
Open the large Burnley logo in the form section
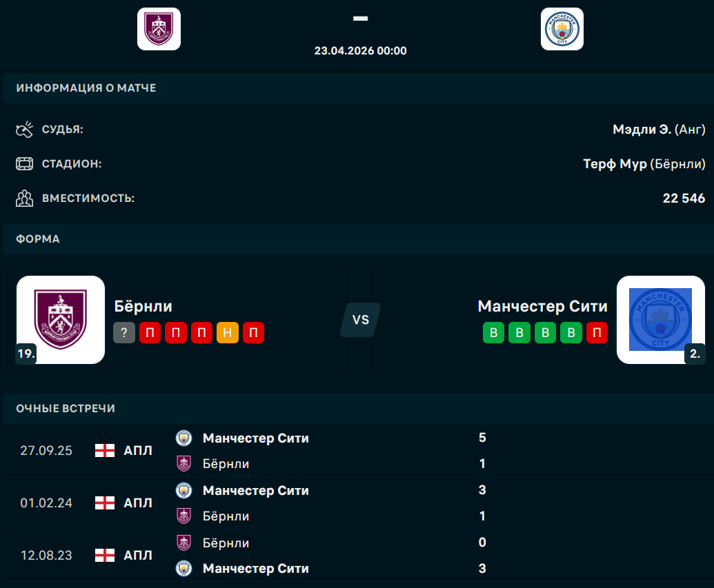pyautogui.click(x=61, y=320)
